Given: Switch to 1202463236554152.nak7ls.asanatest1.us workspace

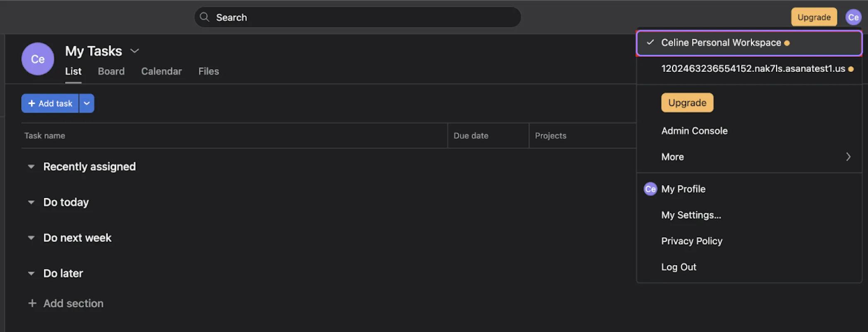Looking at the screenshot, I should click(749, 69).
